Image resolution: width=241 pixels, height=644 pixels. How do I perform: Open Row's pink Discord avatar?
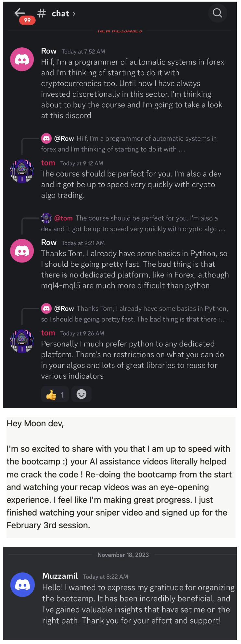22,59
